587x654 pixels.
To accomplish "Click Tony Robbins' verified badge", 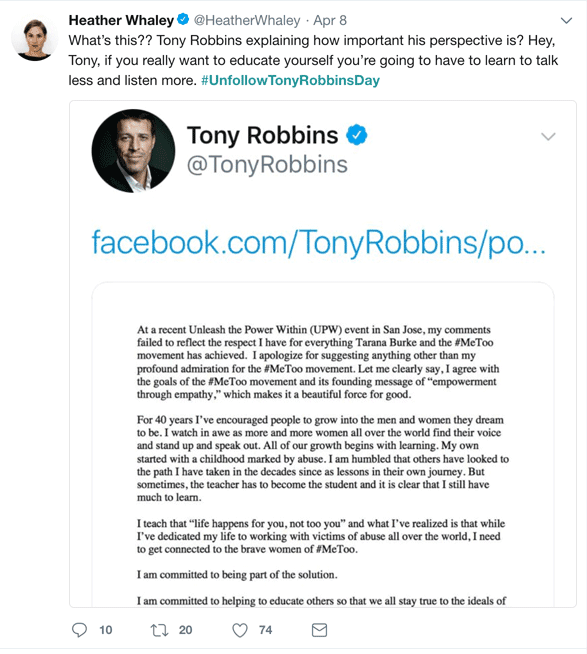I will point(357,135).
